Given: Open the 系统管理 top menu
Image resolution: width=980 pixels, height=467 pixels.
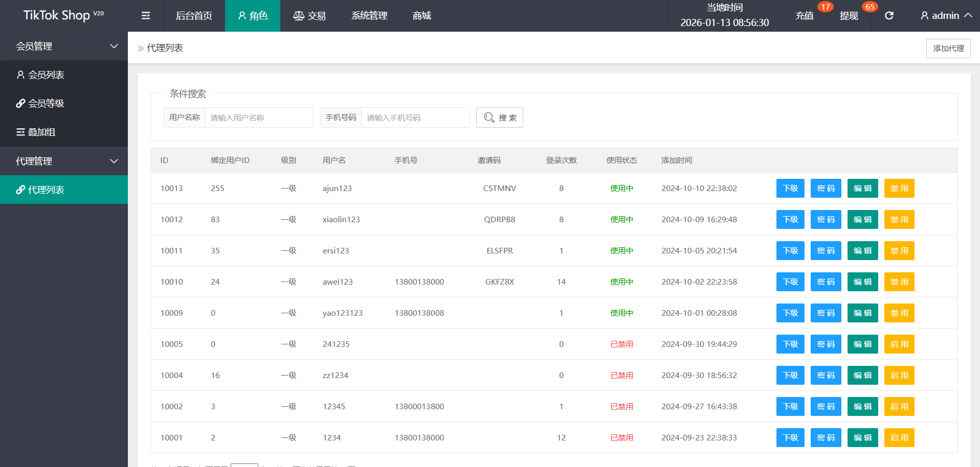Looking at the screenshot, I should click(369, 16).
